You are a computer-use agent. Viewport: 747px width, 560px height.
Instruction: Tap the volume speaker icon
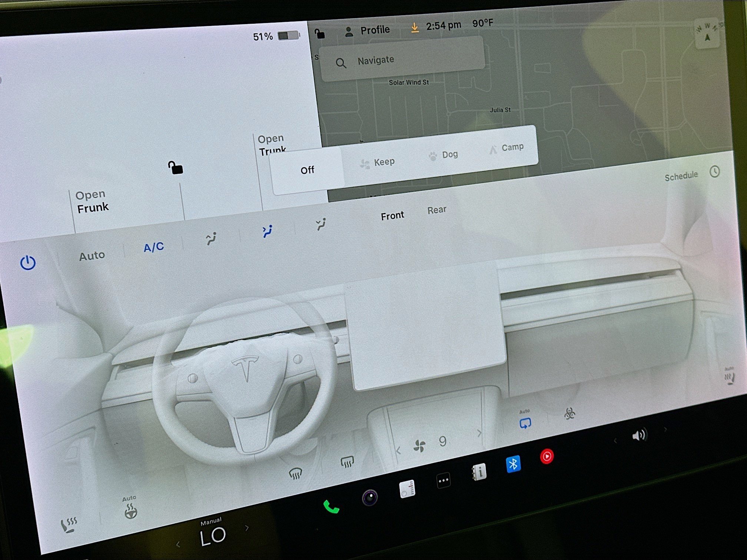pyautogui.click(x=639, y=435)
